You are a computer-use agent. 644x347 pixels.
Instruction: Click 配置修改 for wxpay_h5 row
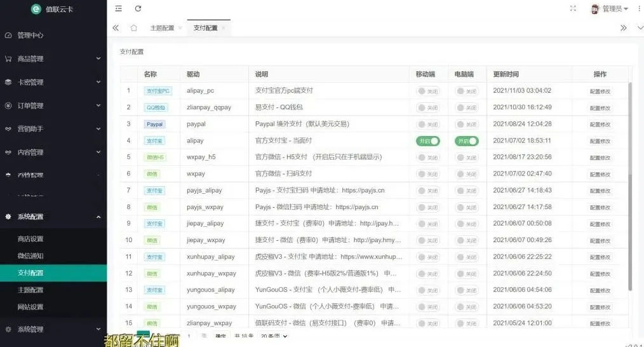(x=600, y=158)
